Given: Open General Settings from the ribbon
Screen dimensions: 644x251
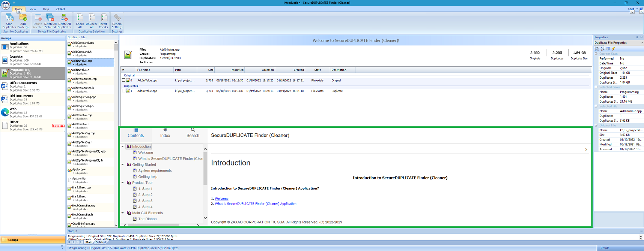Looking at the screenshot, I should point(117,21).
